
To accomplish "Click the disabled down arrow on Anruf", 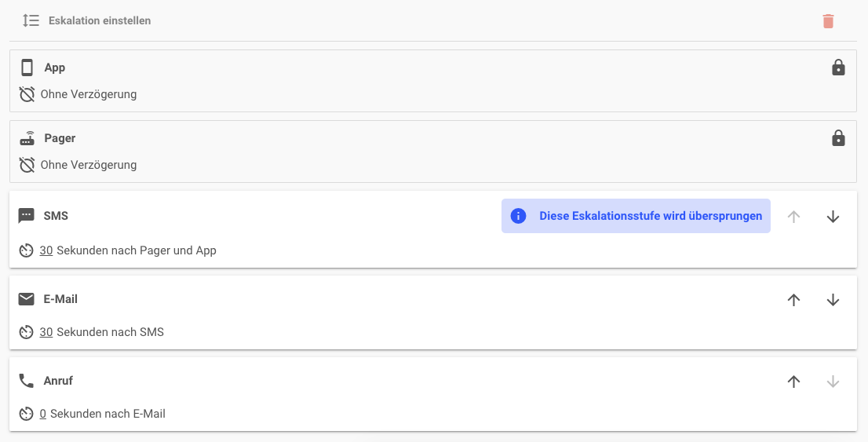I will coord(833,382).
